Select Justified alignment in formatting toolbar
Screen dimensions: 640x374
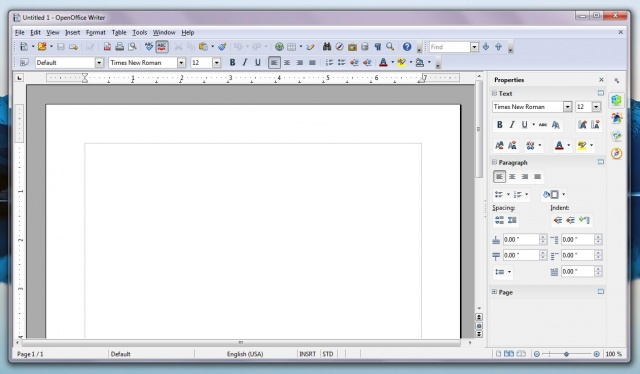click(x=312, y=62)
